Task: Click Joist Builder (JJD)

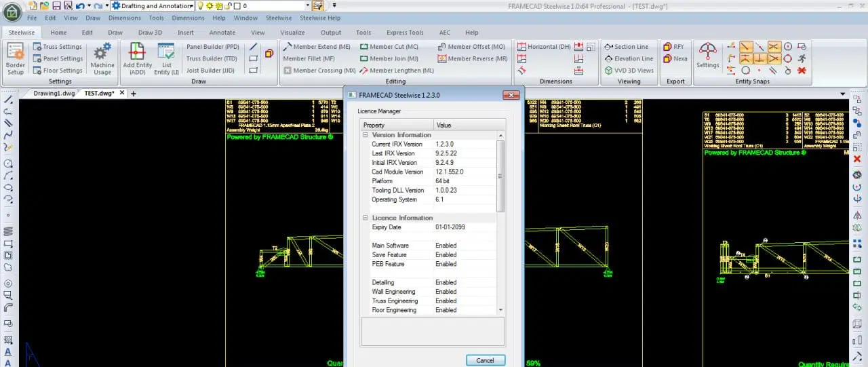Action: (x=210, y=70)
